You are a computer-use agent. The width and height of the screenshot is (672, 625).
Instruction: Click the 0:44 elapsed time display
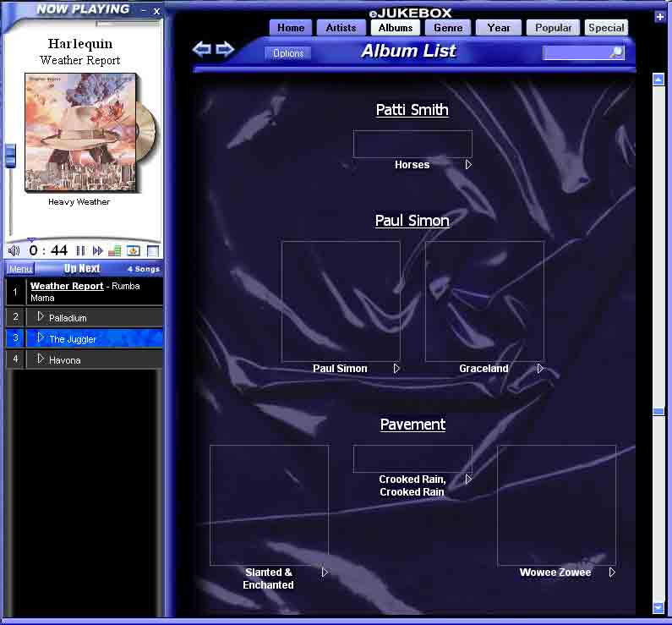48,251
